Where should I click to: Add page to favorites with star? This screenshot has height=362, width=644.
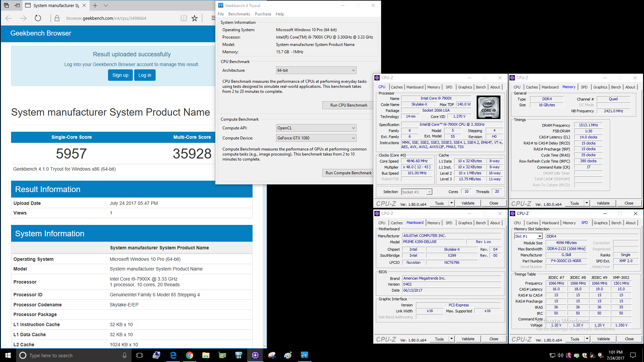point(195,18)
